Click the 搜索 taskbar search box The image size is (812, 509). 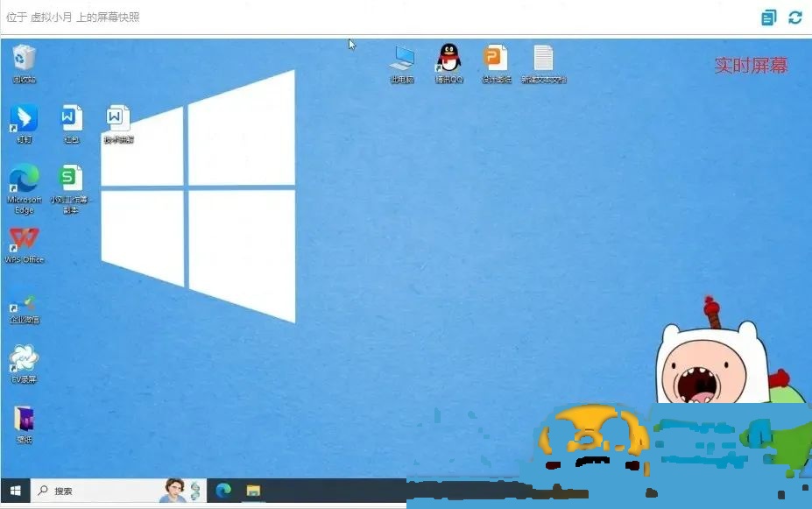pos(119,491)
